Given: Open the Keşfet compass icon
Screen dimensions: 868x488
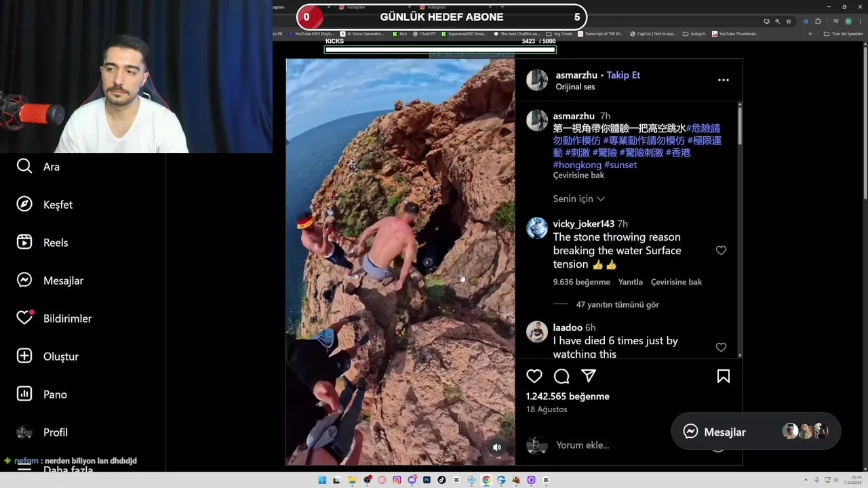Looking at the screenshot, I should [x=24, y=204].
